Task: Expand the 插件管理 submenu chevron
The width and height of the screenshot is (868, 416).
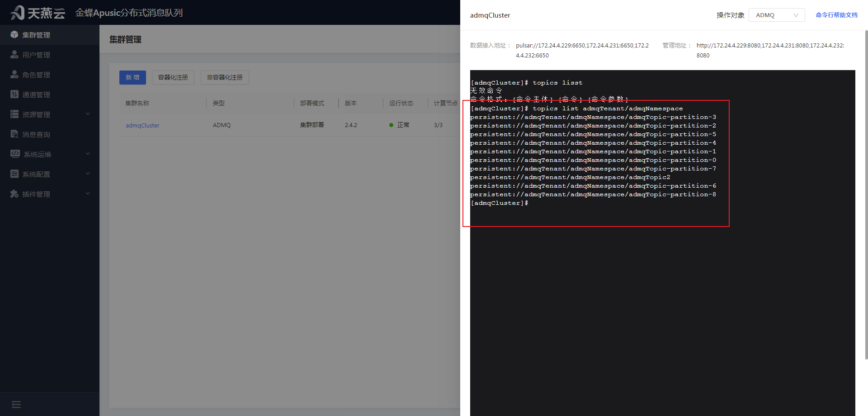Action: coord(88,194)
